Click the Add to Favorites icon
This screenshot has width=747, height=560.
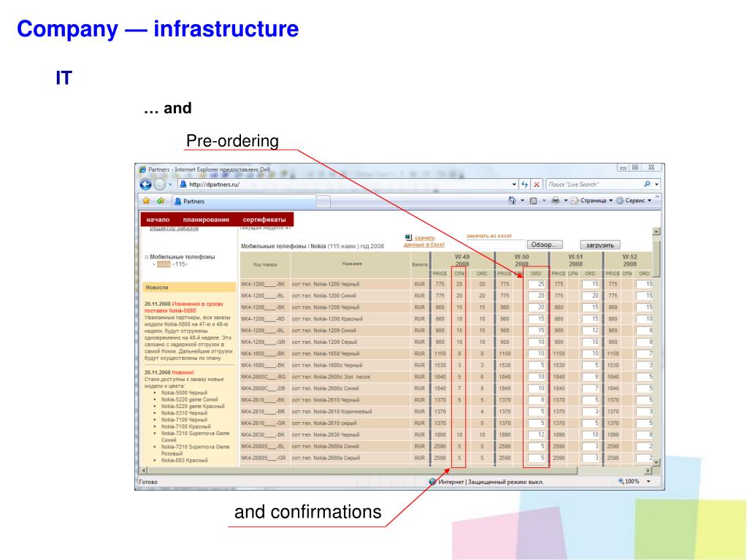pos(161,201)
